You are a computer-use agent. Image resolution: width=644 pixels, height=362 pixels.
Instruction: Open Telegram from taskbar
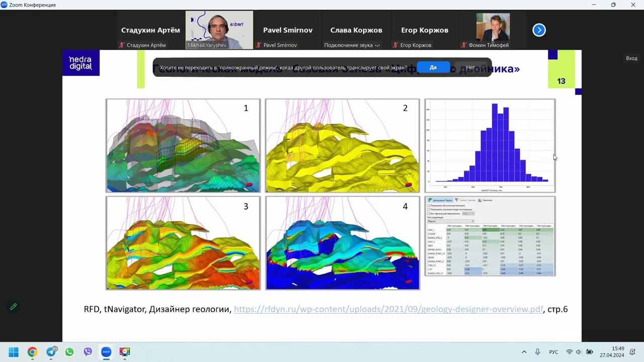(x=51, y=352)
